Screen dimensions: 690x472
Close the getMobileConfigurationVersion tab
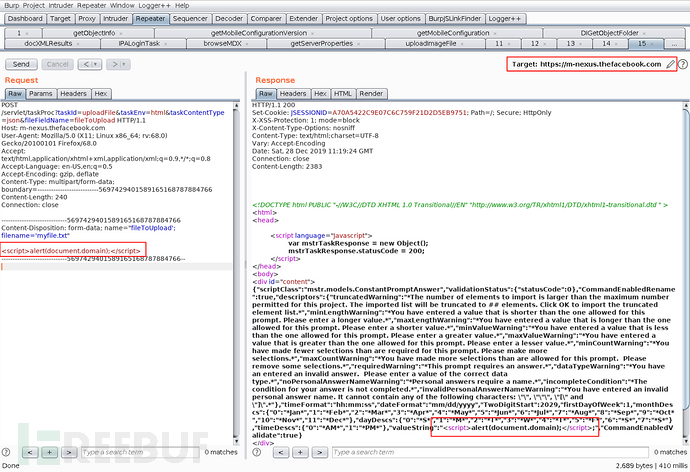coord(312,33)
